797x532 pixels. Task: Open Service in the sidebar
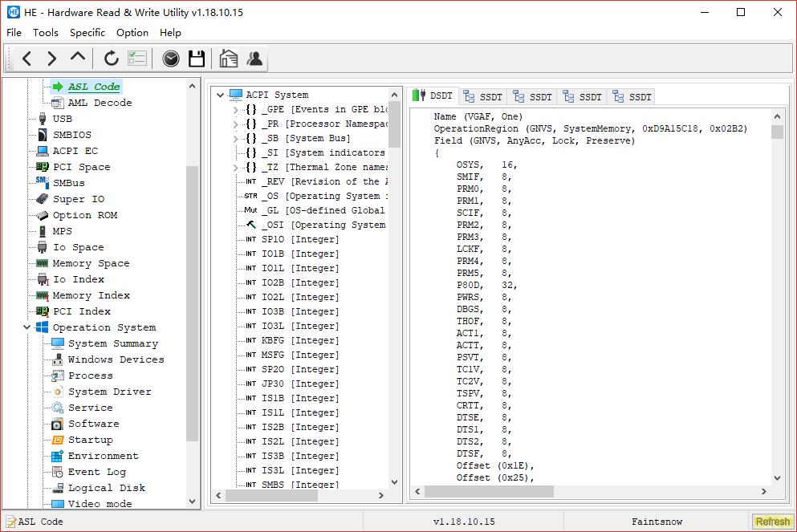[91, 408]
